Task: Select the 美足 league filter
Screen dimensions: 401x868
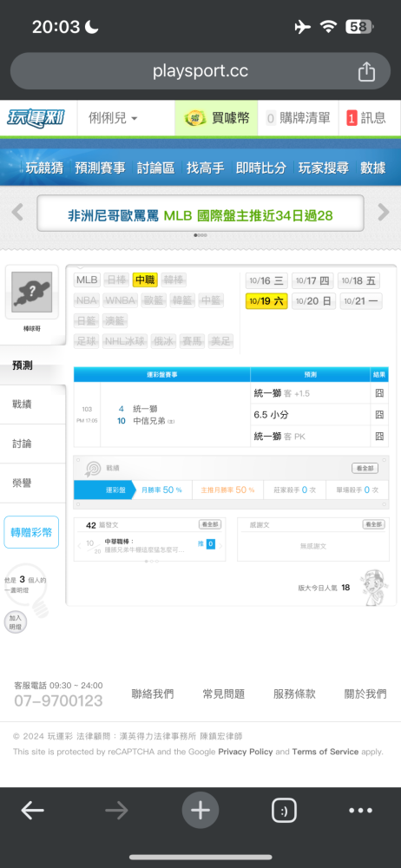Action: click(x=220, y=341)
